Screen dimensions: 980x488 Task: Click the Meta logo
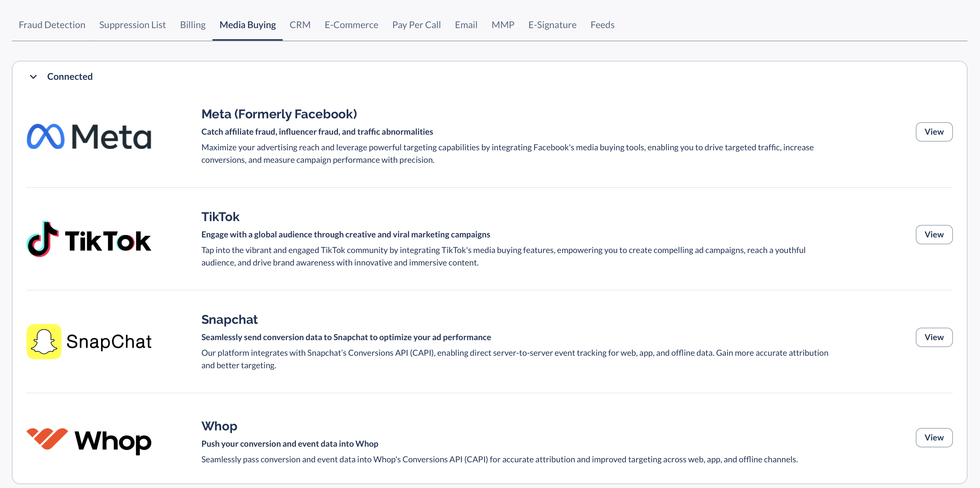coord(89,136)
